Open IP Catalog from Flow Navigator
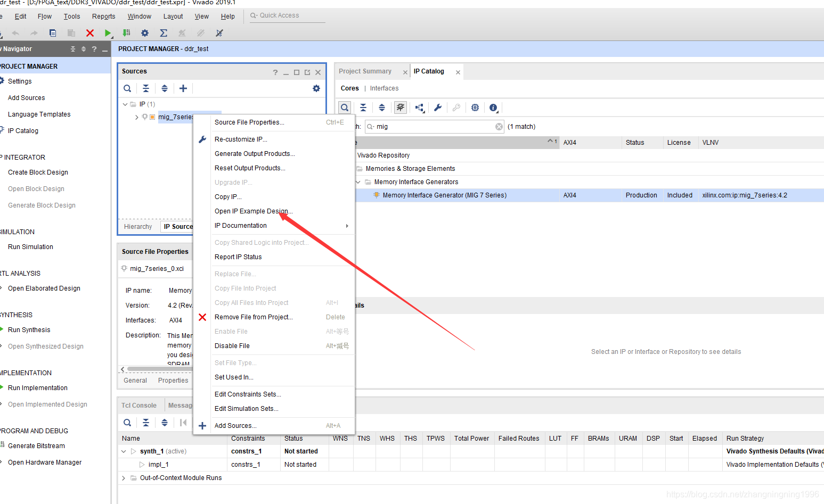 (x=23, y=131)
